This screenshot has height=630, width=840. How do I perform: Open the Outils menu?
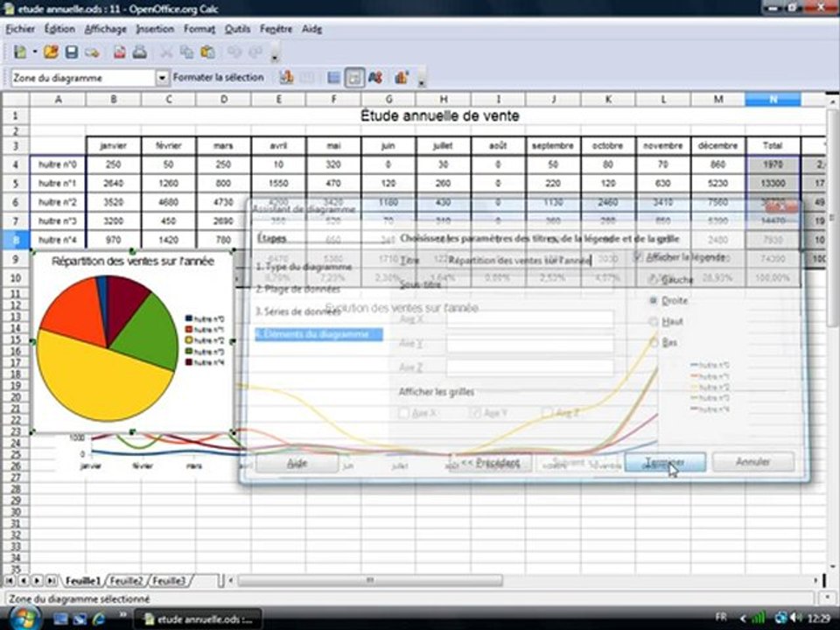pyautogui.click(x=237, y=29)
